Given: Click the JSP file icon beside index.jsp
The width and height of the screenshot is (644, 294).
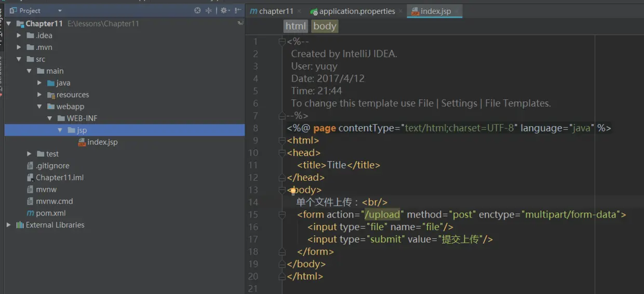Looking at the screenshot, I should click(82, 142).
